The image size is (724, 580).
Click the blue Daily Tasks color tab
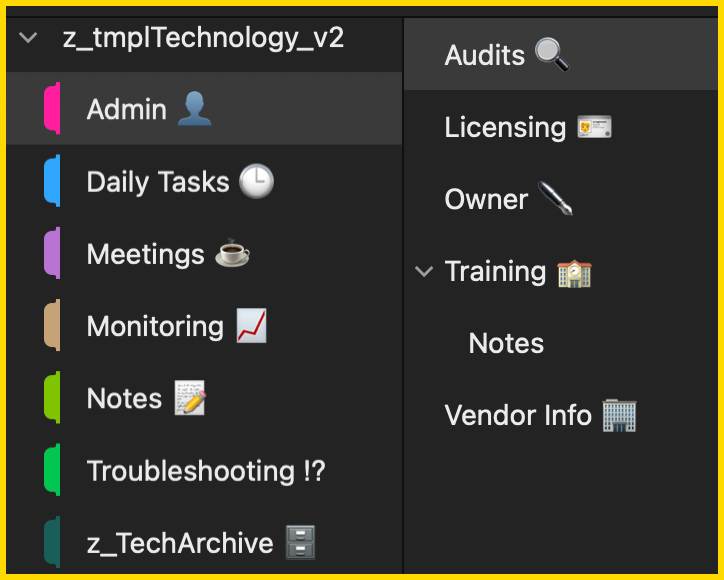52,181
